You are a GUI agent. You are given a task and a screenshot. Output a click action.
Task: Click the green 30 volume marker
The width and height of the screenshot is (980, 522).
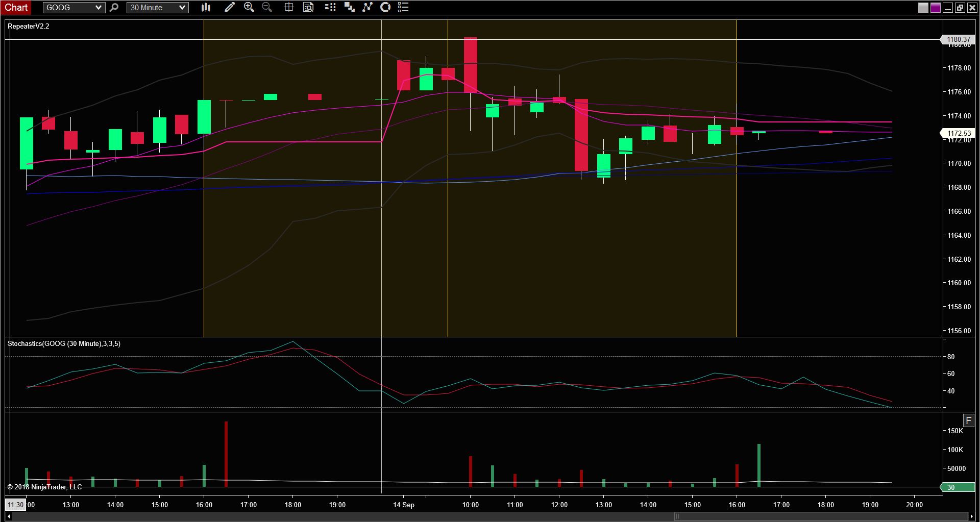(x=957, y=487)
